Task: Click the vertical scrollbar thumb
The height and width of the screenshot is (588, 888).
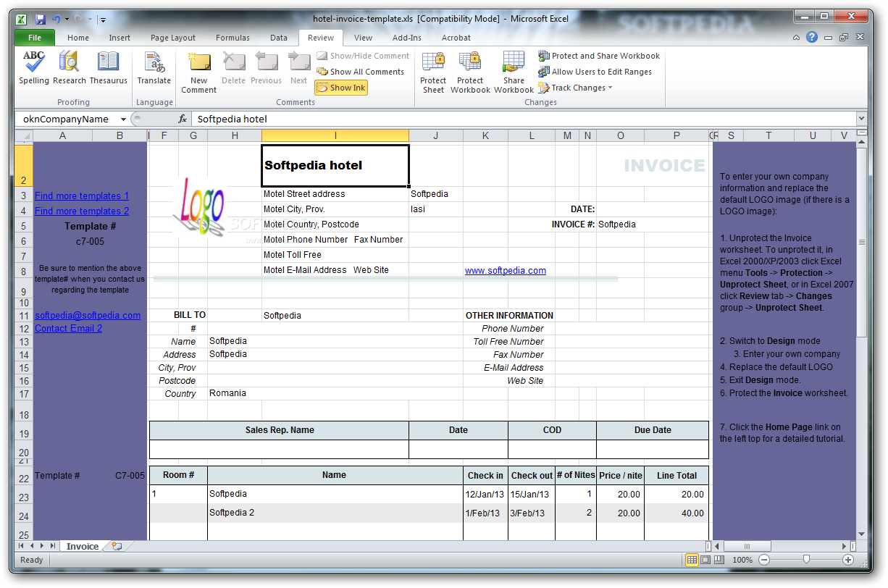Action: coord(861,243)
